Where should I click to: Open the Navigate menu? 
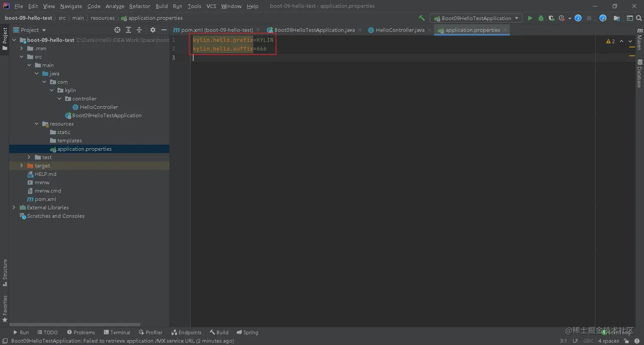click(71, 6)
